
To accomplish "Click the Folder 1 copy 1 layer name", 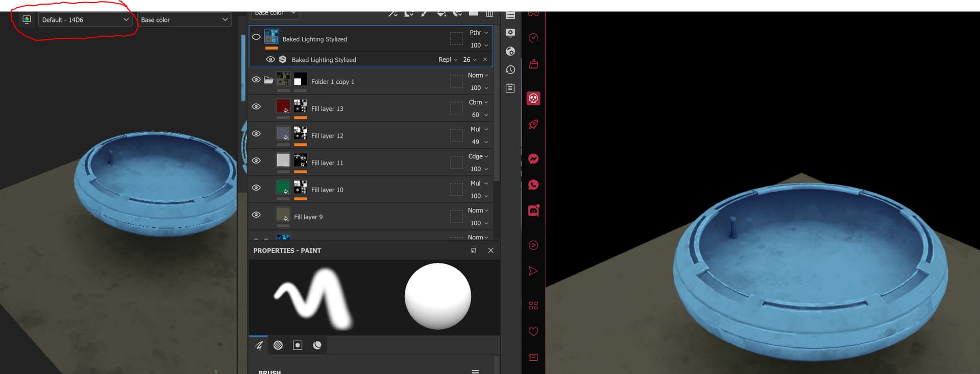I will click(x=333, y=82).
